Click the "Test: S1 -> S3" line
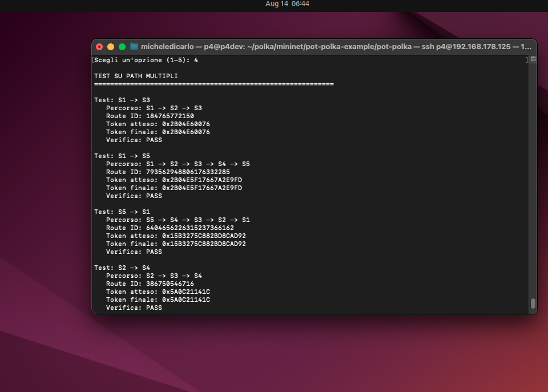 point(122,100)
